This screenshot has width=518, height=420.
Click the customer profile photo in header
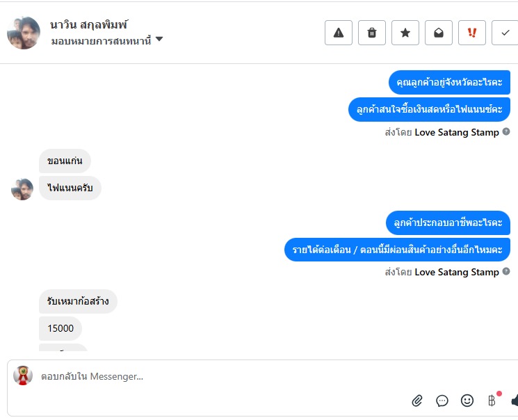click(x=24, y=33)
